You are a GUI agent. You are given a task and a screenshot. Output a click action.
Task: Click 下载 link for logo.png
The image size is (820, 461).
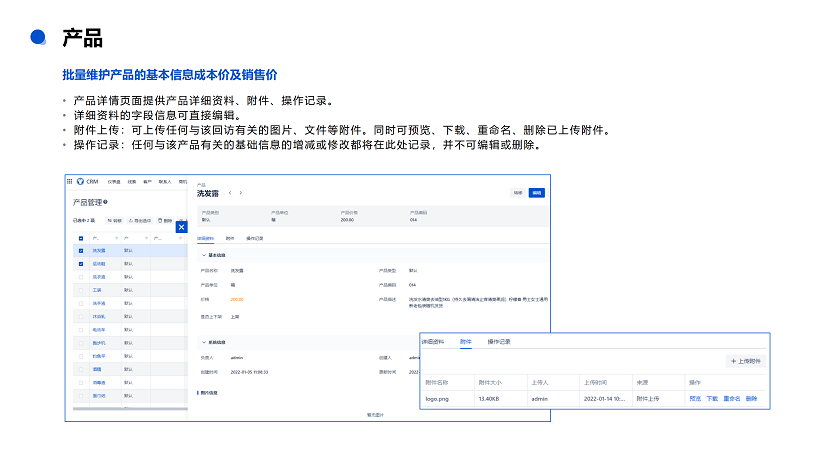point(712,399)
